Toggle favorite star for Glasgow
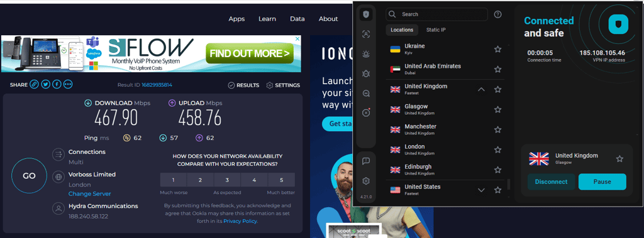This screenshot has height=238, width=644. pos(498,109)
